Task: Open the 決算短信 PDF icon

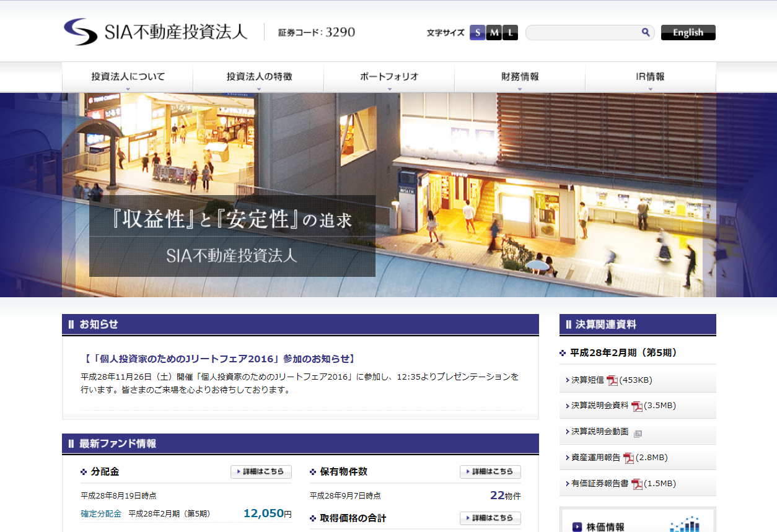Action: click(x=612, y=380)
